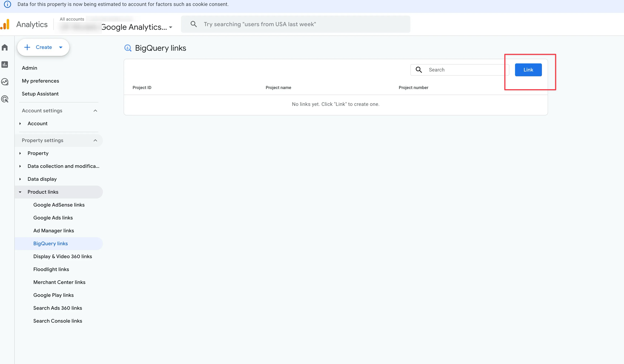Open Search Console links

point(58,321)
